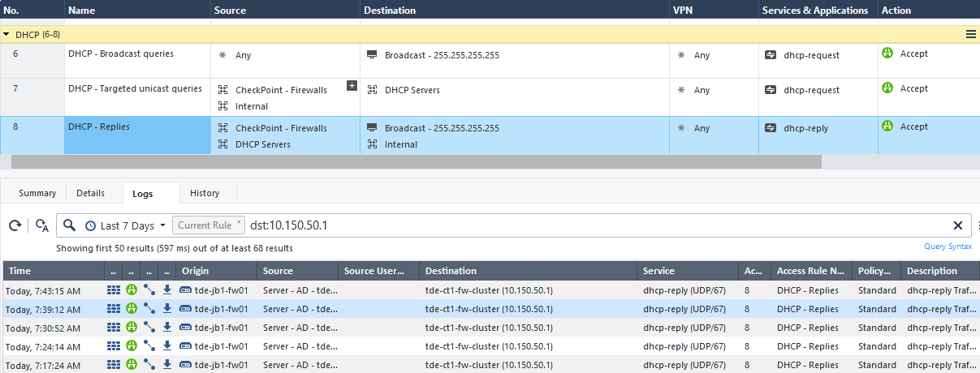Screen dimensions: 980x373
Task: Collapse the DHCP (6-8) rule section
Action: coord(7,35)
